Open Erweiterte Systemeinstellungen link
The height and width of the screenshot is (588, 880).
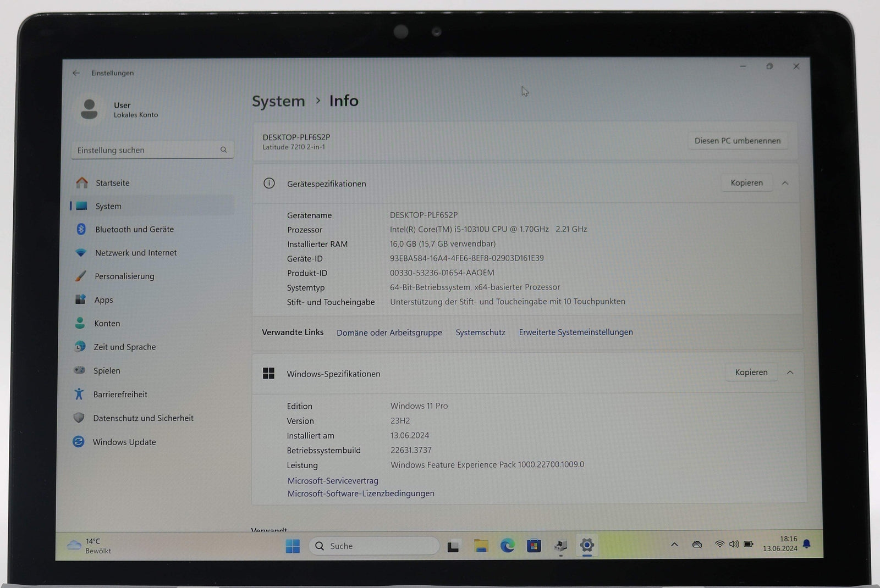pos(575,332)
